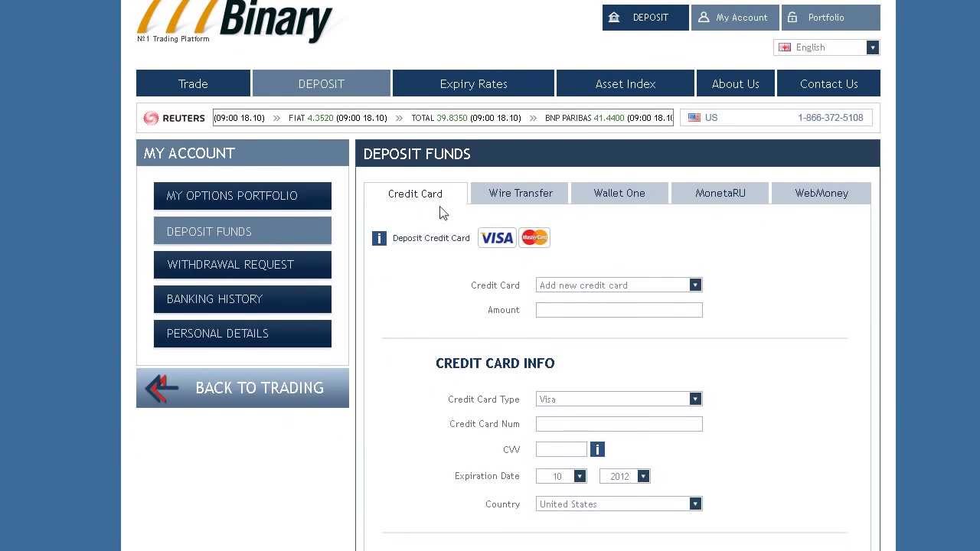Switch to the MonetaRU tab
The height and width of the screenshot is (551, 980).
coord(720,193)
